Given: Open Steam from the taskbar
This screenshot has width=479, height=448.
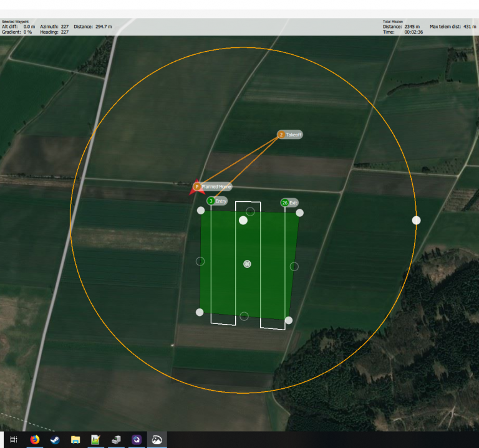Looking at the screenshot, I should (55, 440).
